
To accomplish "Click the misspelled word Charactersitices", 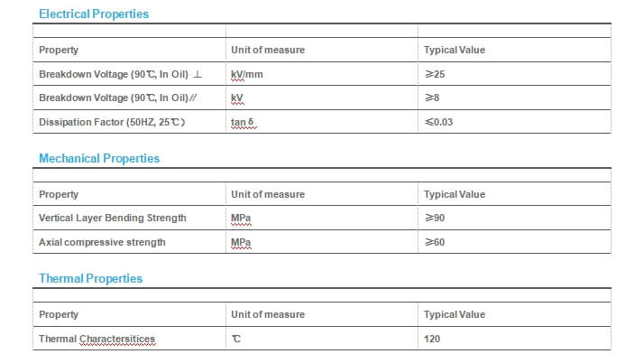I will 117,339.
